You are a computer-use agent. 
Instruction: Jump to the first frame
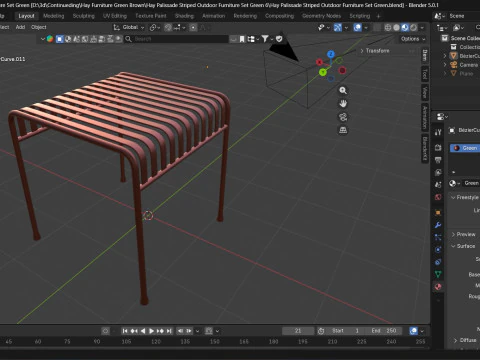tap(125, 331)
